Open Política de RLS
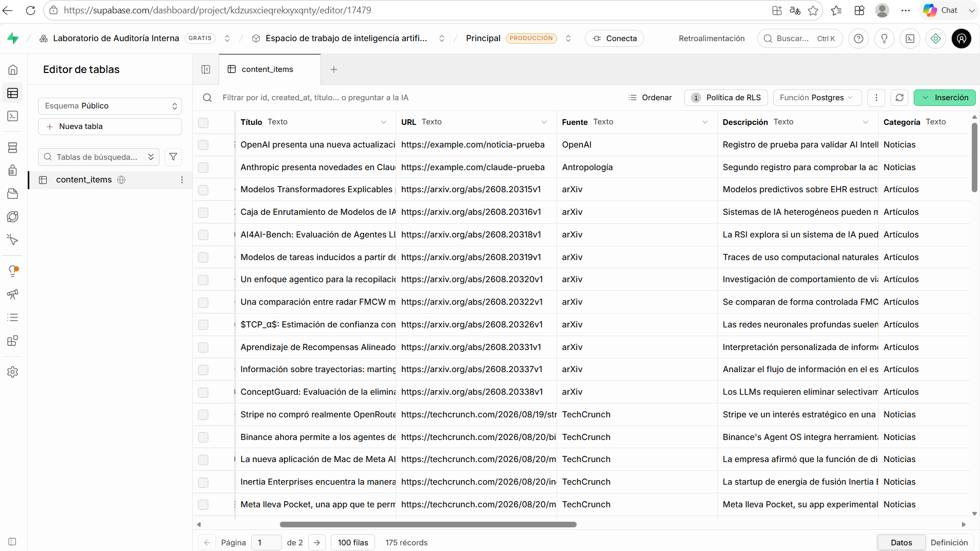This screenshot has height=551, width=980. (x=726, y=98)
